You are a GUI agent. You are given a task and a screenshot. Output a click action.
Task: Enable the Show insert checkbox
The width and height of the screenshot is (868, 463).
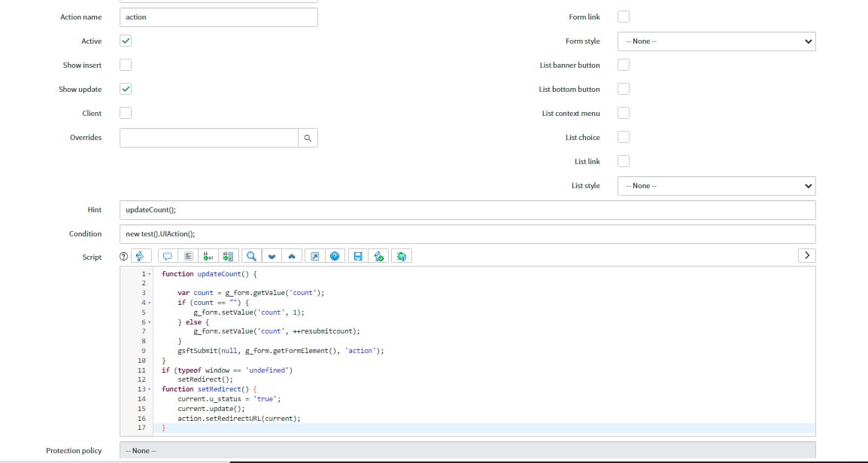pos(126,65)
